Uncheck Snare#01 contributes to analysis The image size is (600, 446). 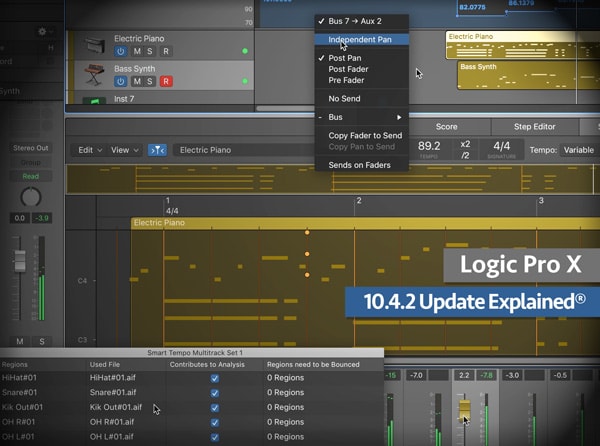215,393
